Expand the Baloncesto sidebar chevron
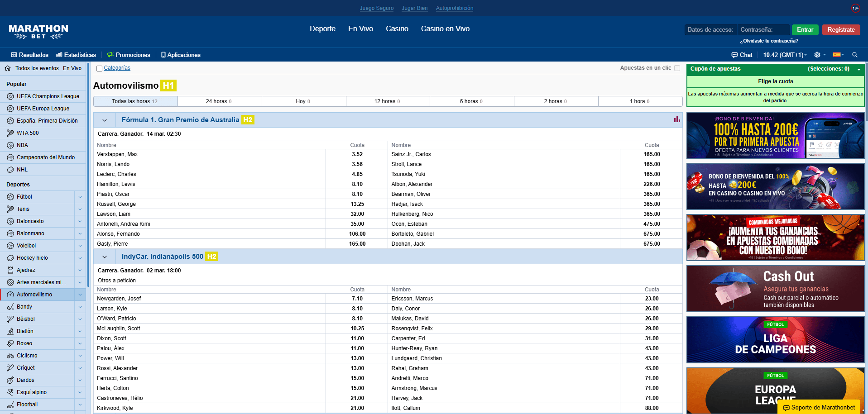Viewport: 868px width, 414px height. tap(80, 221)
